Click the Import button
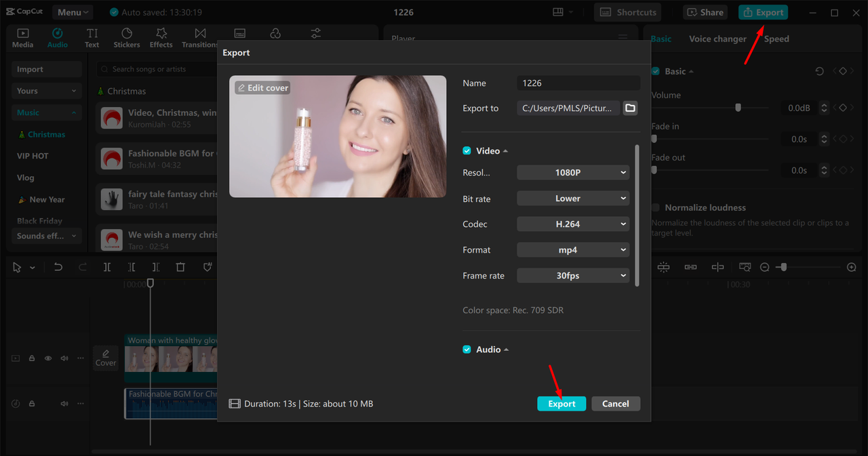 pos(46,69)
